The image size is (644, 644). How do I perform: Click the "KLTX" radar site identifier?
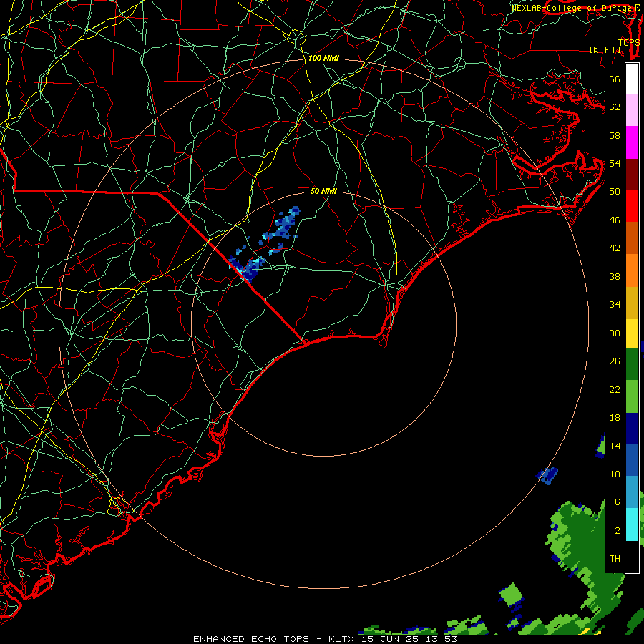click(343, 639)
